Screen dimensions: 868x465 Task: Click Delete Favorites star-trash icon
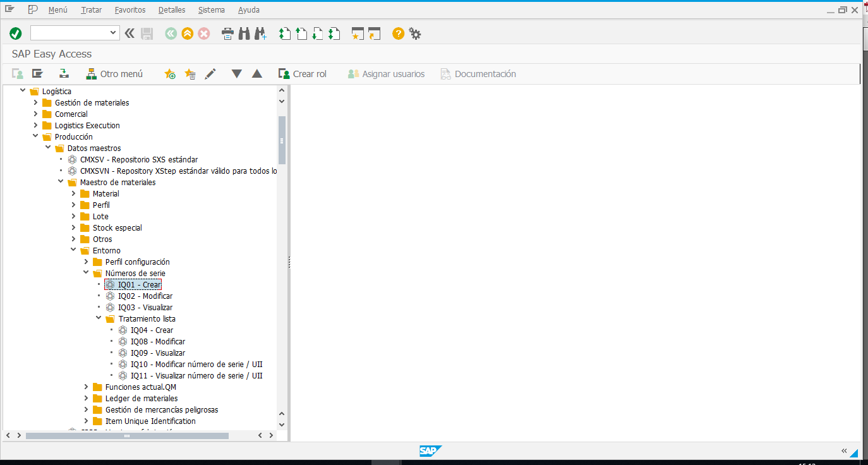point(190,74)
